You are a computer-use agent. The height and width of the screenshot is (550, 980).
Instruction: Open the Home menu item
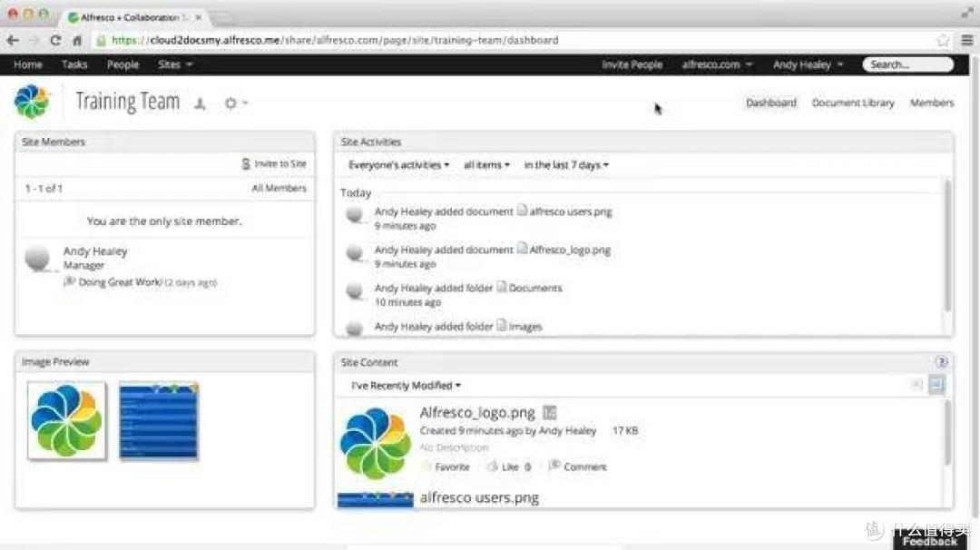point(28,64)
